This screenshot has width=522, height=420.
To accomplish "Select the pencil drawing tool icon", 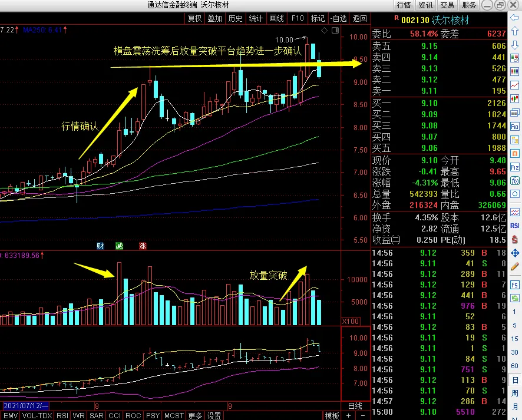I will tap(515, 267).
